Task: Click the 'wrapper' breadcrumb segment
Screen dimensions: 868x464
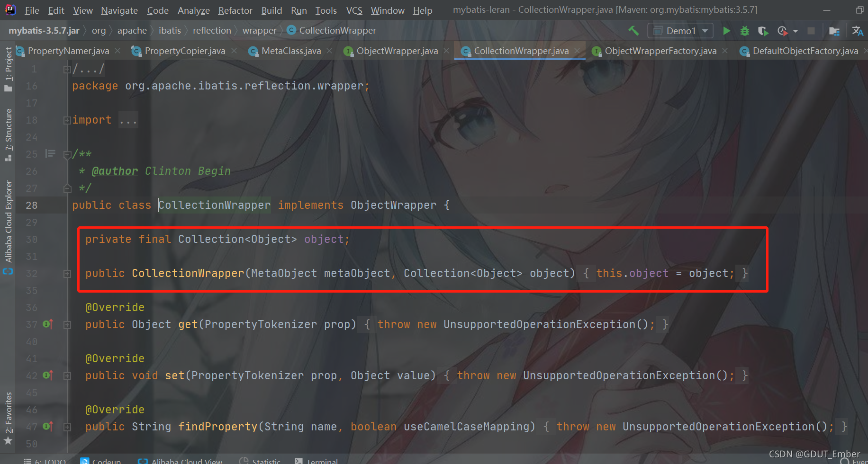Action: pyautogui.click(x=259, y=31)
